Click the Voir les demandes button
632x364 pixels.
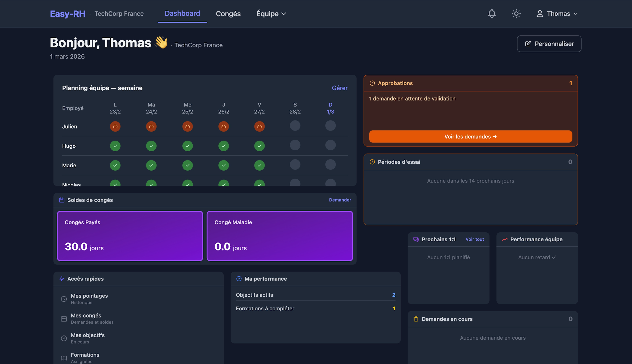coord(470,136)
